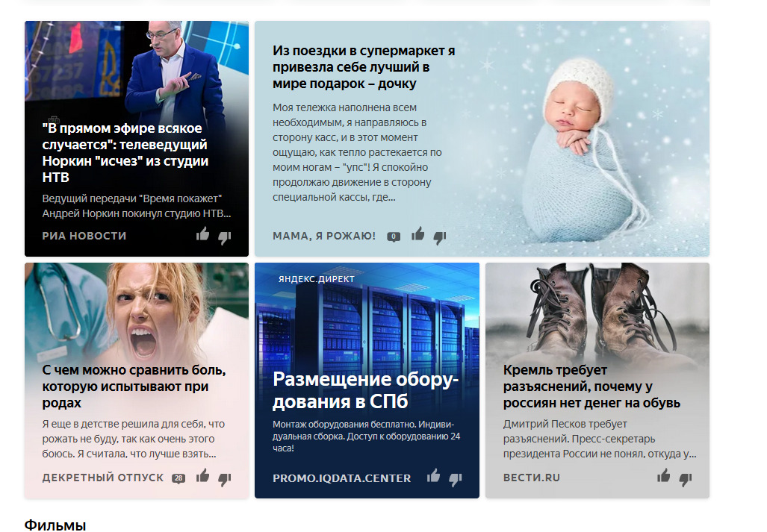
Task: Click the РИА Новости source name
Action: point(84,236)
